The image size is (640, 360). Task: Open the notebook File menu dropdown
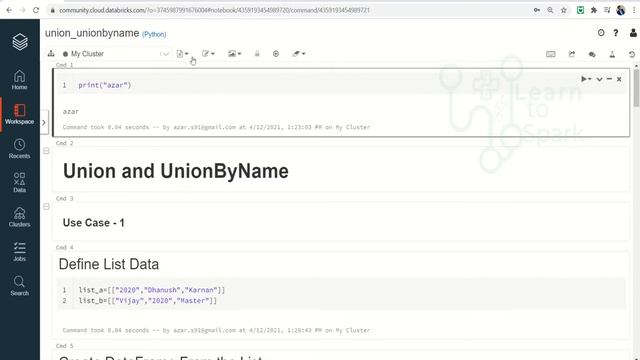coord(182,54)
